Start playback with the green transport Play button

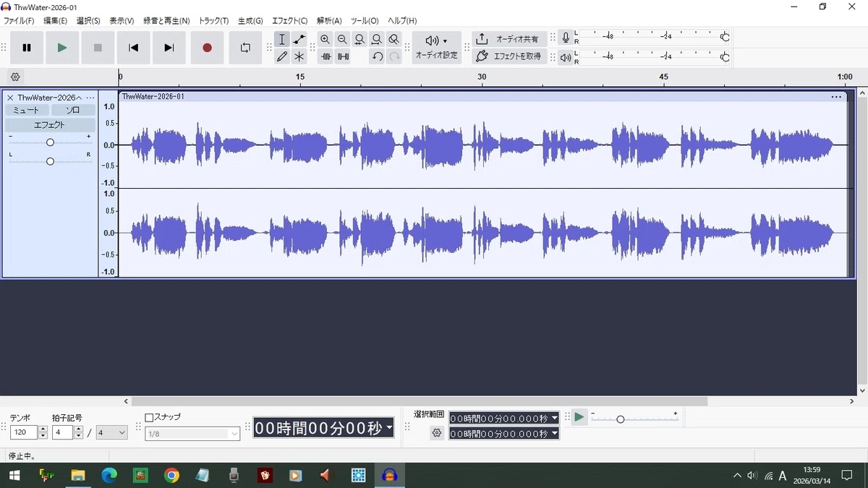click(x=62, y=48)
